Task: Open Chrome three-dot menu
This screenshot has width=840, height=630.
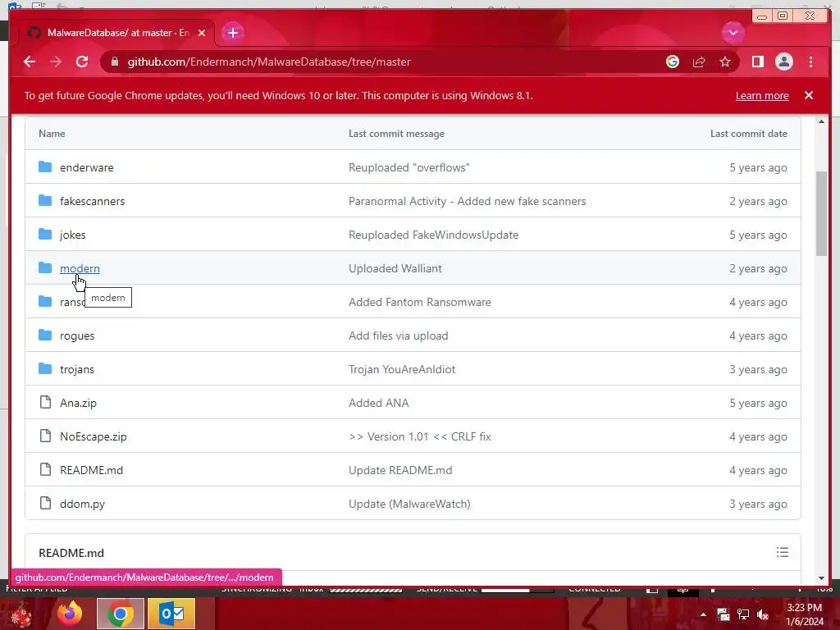Action: tap(810, 62)
